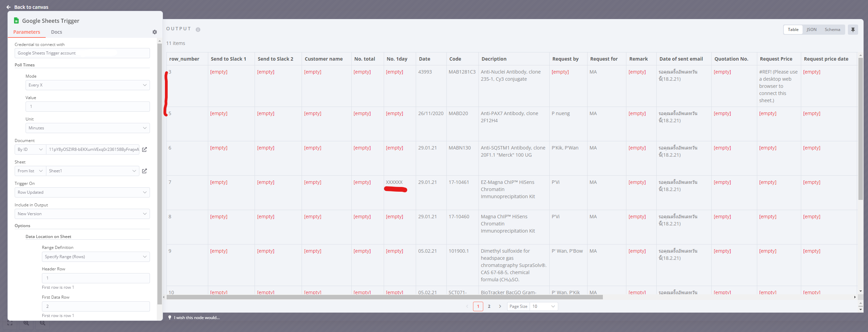Select the Parameters tab
This screenshot has width=868, height=332.
(27, 32)
